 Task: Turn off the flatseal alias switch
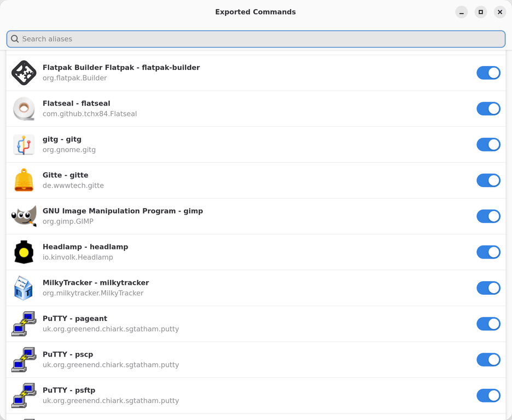pyautogui.click(x=488, y=109)
